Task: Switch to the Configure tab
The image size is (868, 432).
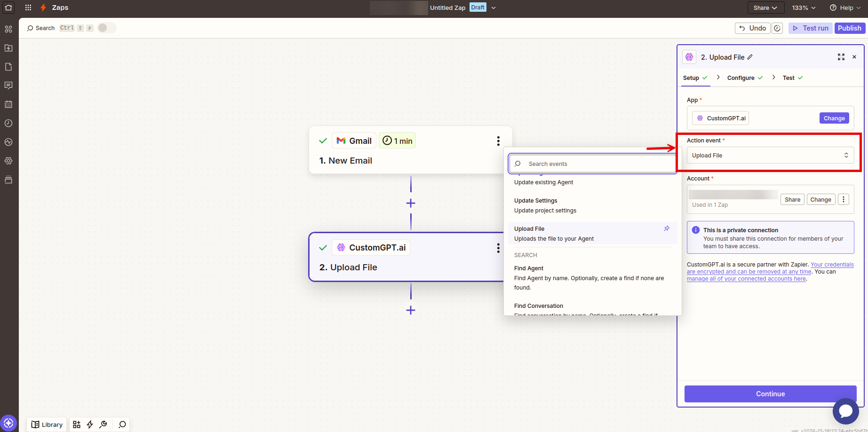Action: coord(745,78)
